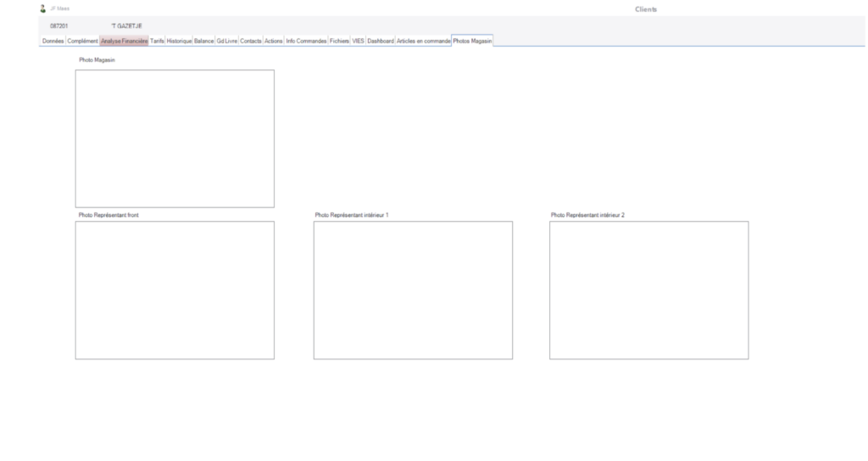Image resolution: width=868 pixels, height=461 pixels.
Task: Open the Données tab
Action: pos(53,41)
